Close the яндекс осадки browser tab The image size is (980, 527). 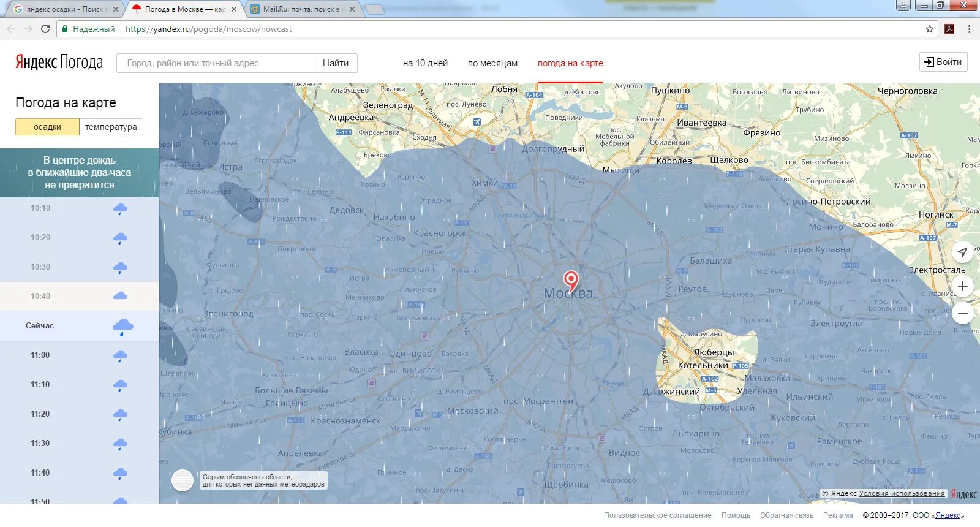116,9
